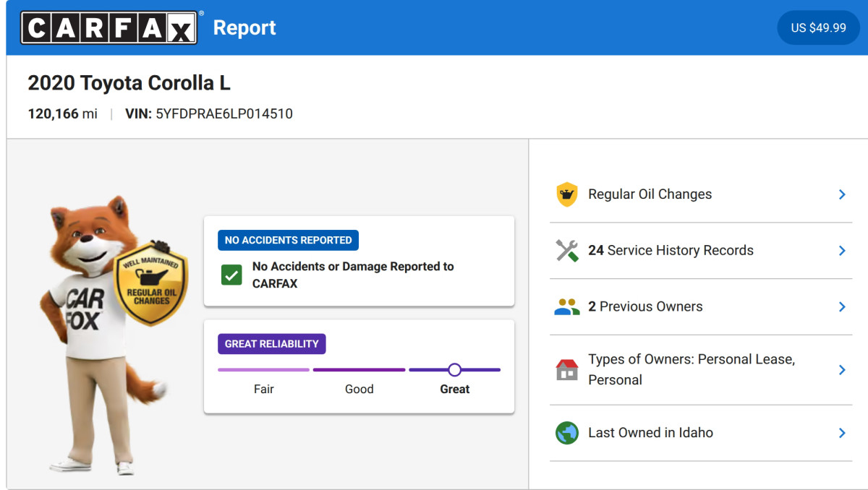Image resolution: width=868 pixels, height=490 pixels.
Task: Click the 'Report' header text
Action: click(244, 27)
